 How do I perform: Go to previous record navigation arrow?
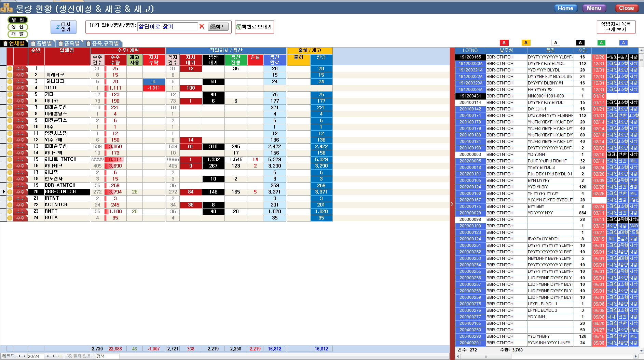coord(24,356)
